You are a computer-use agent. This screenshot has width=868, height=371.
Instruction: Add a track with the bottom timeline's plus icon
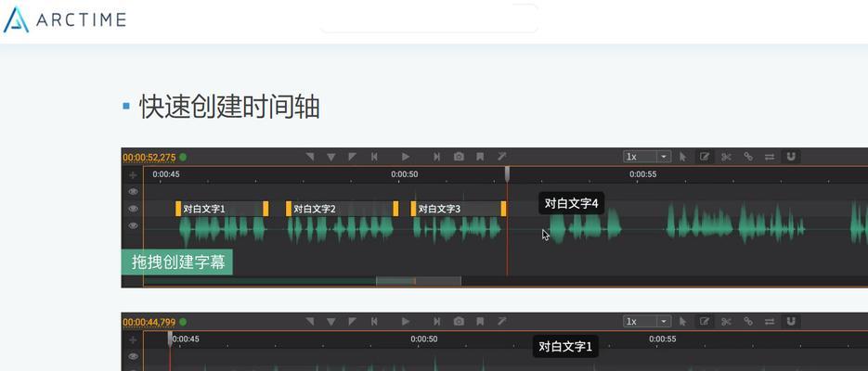(x=133, y=339)
